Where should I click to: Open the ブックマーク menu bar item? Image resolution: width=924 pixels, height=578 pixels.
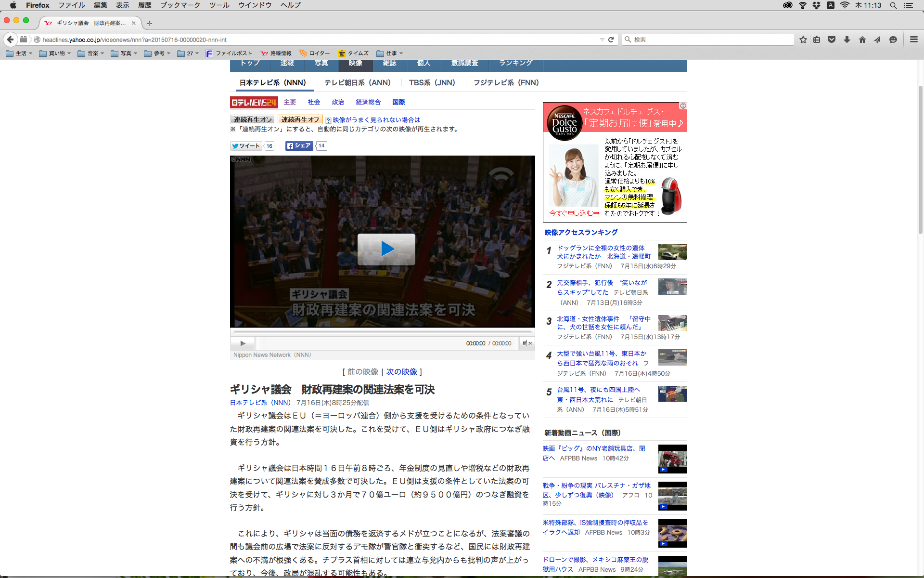tap(180, 5)
